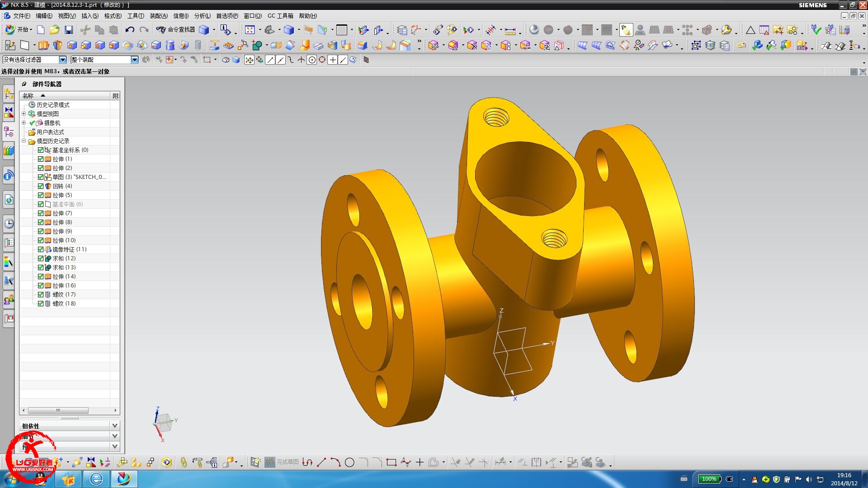Click the wrench visualization preferences icon
The height and width of the screenshot is (488, 868).
point(726,30)
